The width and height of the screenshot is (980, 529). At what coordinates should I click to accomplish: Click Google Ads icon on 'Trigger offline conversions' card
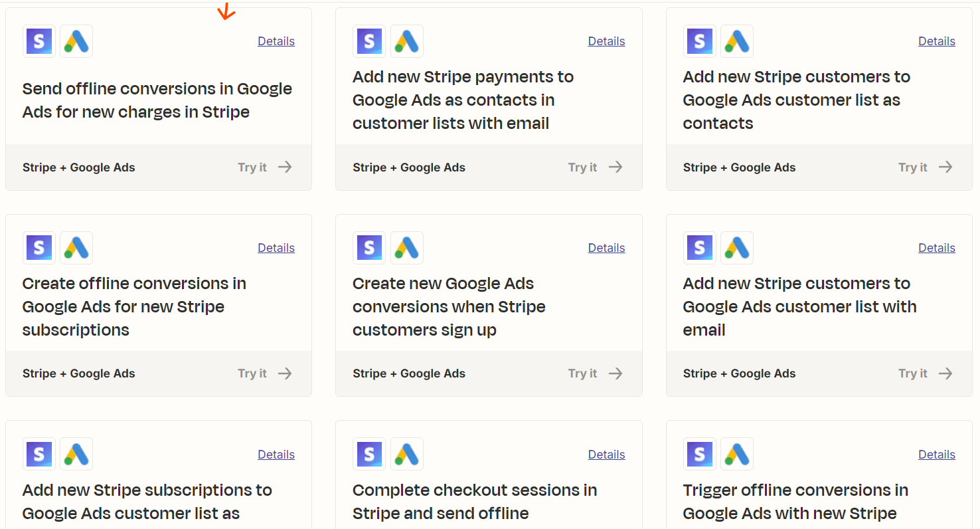[737, 454]
